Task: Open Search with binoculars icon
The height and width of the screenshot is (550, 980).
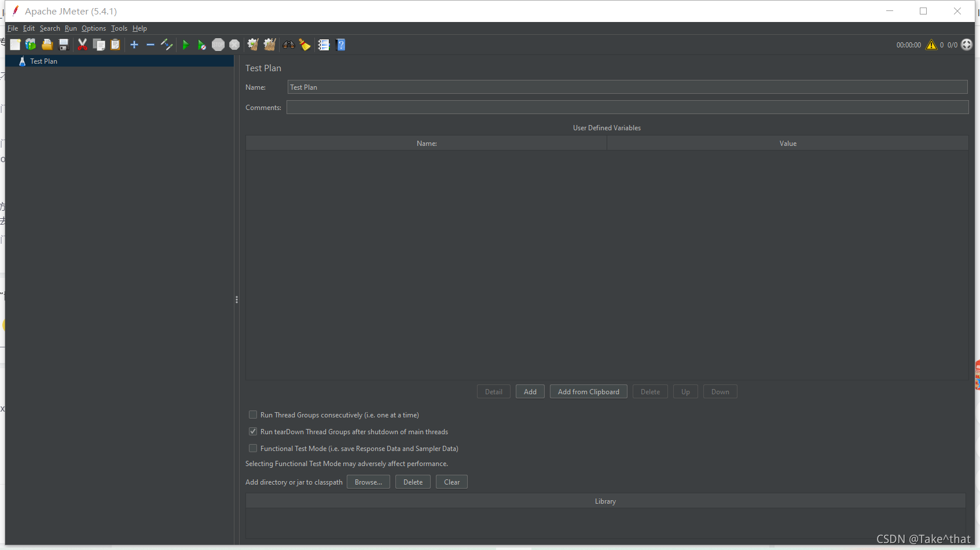Action: coord(288,45)
